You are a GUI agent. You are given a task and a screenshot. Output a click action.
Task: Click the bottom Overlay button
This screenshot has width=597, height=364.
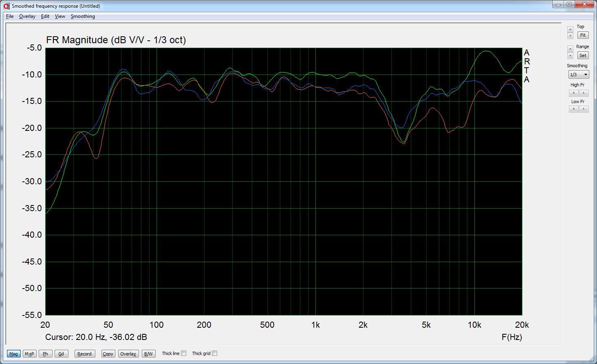point(128,354)
